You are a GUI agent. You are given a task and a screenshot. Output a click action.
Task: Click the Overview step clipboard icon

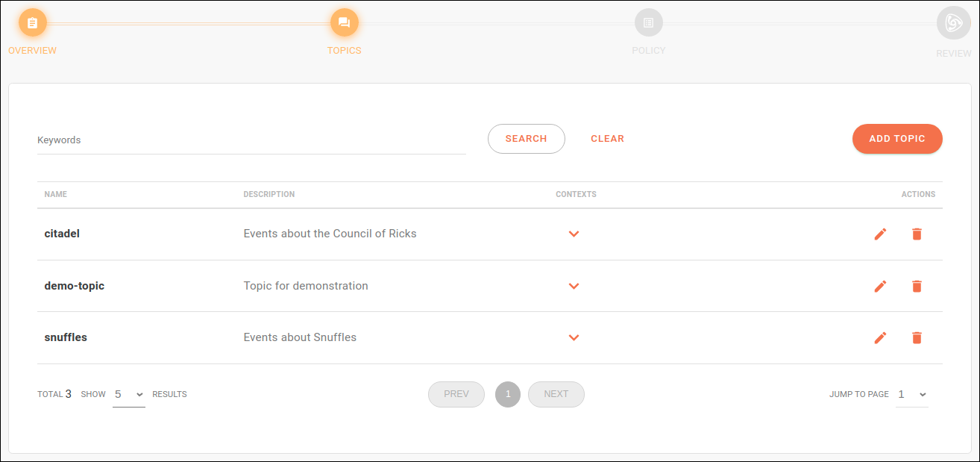tap(32, 22)
